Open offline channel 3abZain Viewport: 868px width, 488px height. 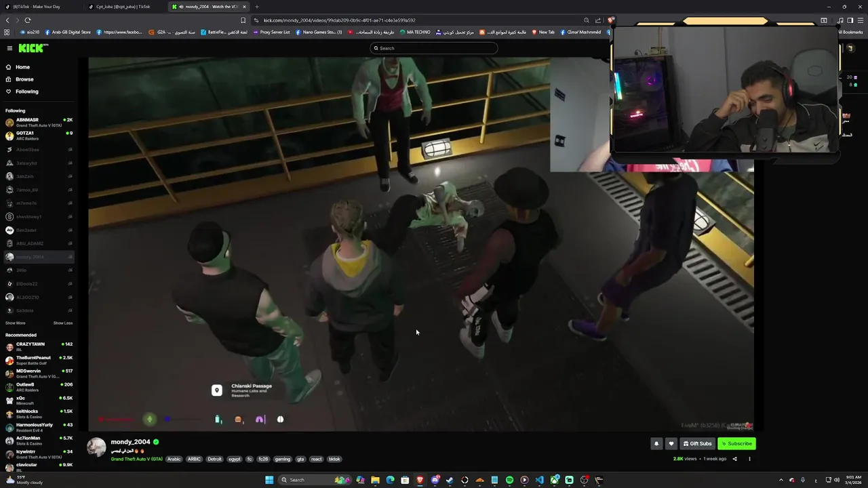[x=39, y=176]
